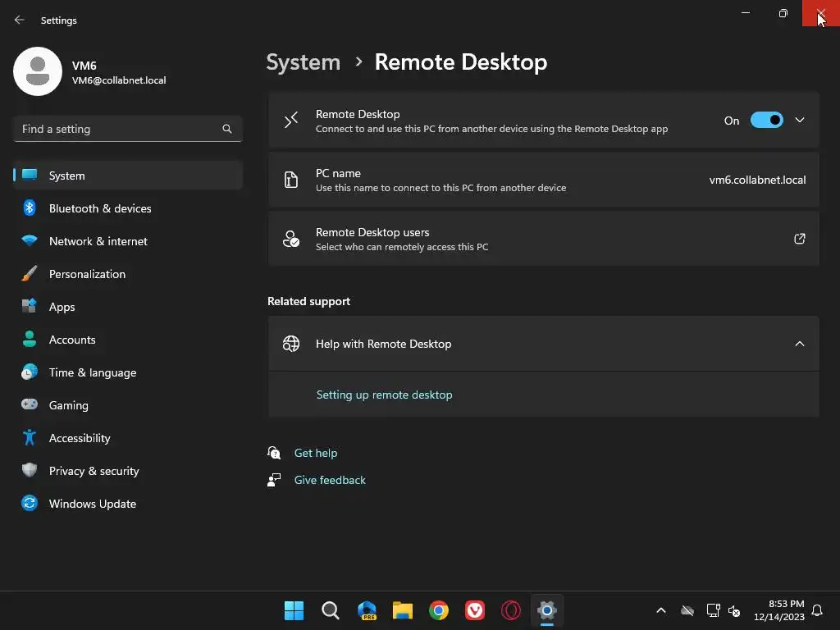840x630 pixels.
Task: Turn off the Remote Desktop toggle
Action: [x=766, y=120]
